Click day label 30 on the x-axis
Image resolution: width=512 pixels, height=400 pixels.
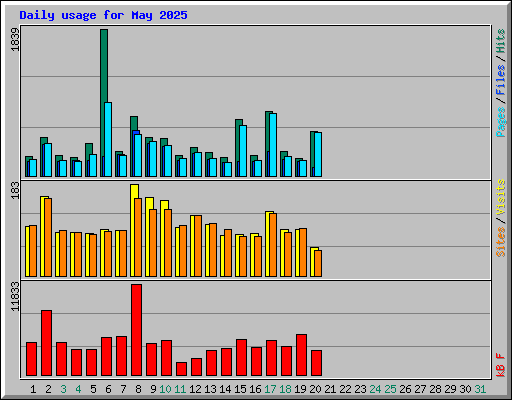click(465, 389)
